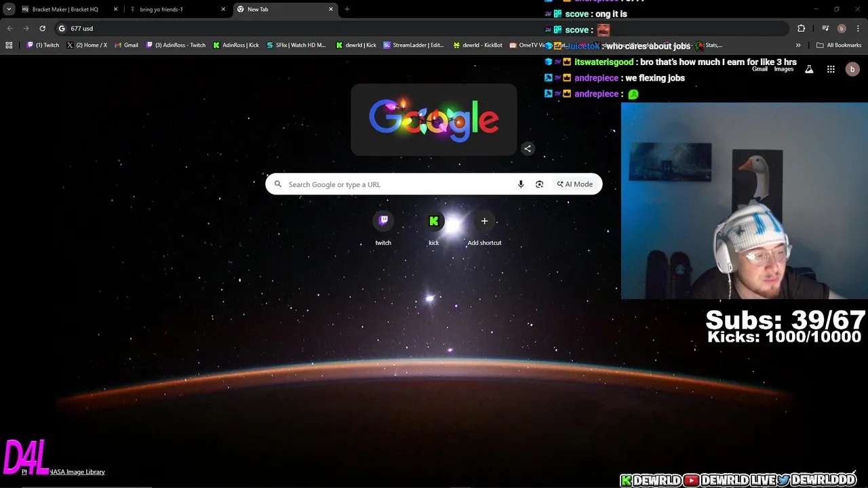Open a new browser tab with plus button

coord(347,9)
